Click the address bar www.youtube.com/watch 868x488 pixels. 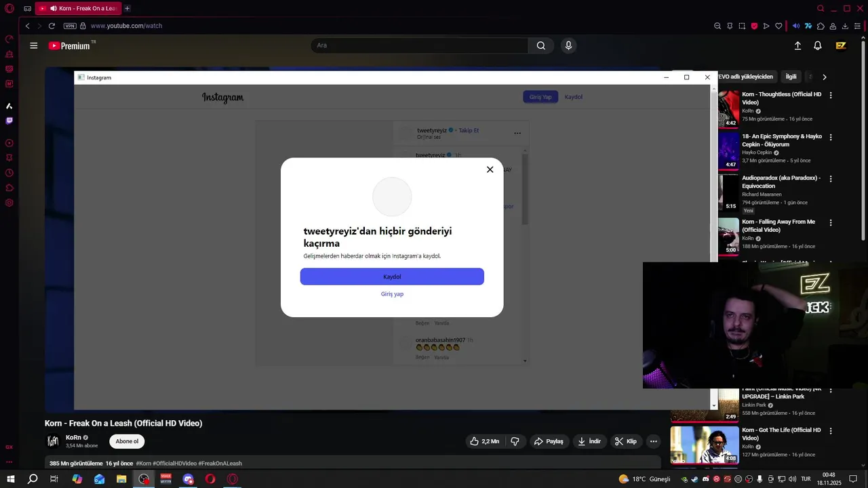tap(126, 26)
